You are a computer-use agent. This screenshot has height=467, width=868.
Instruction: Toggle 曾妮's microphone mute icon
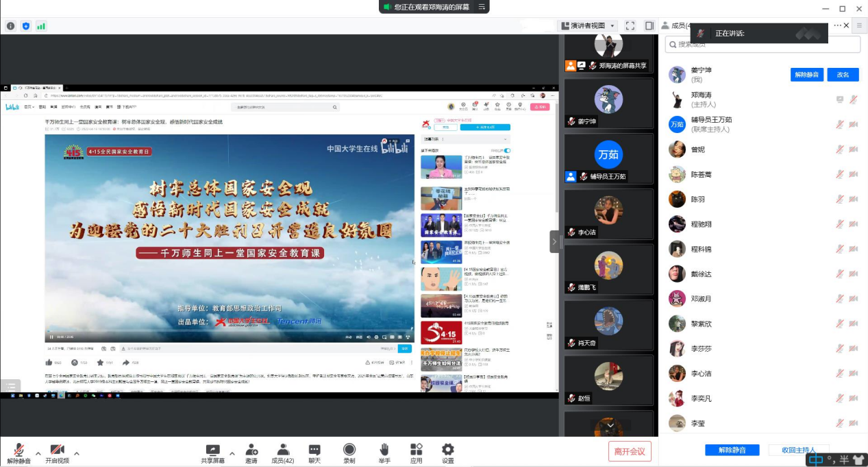(839, 149)
